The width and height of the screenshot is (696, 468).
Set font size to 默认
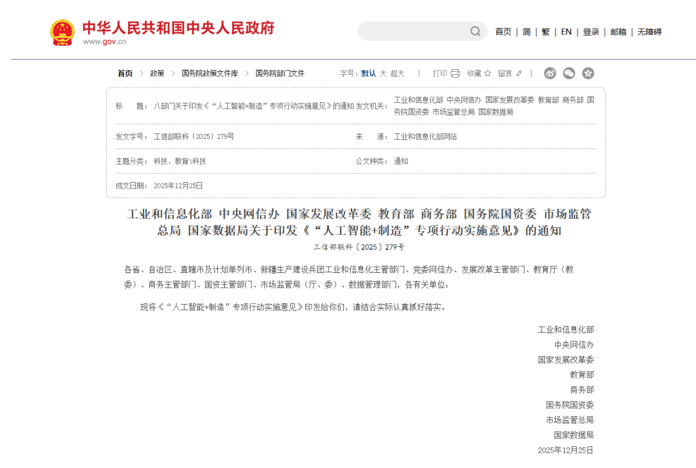click(x=368, y=73)
